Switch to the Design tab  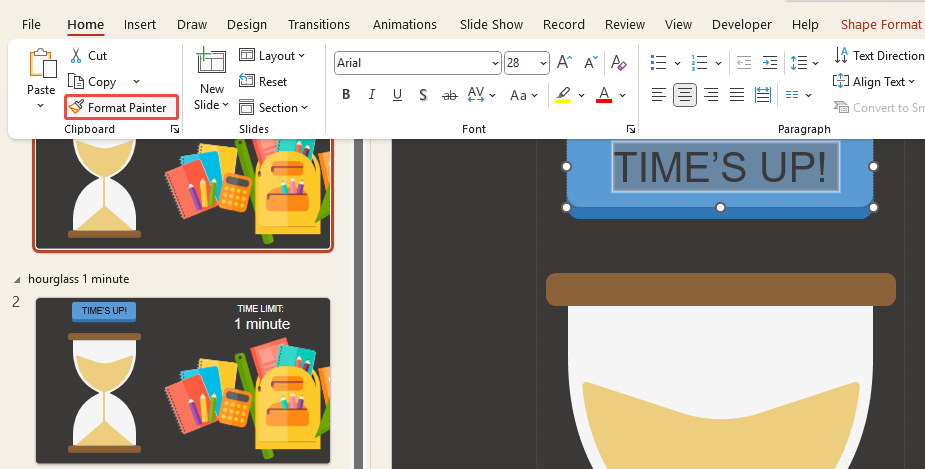[247, 24]
